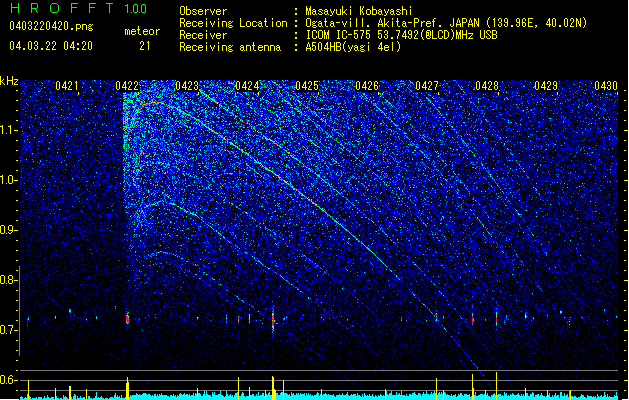The width and height of the screenshot is (629, 400).
Task: Click time marker 0426
Action: click(x=367, y=86)
